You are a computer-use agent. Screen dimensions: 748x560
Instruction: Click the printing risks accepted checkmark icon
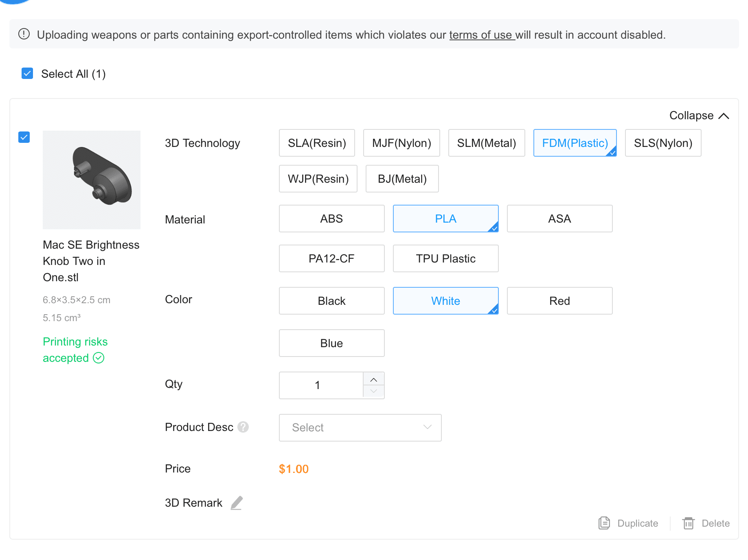99,358
